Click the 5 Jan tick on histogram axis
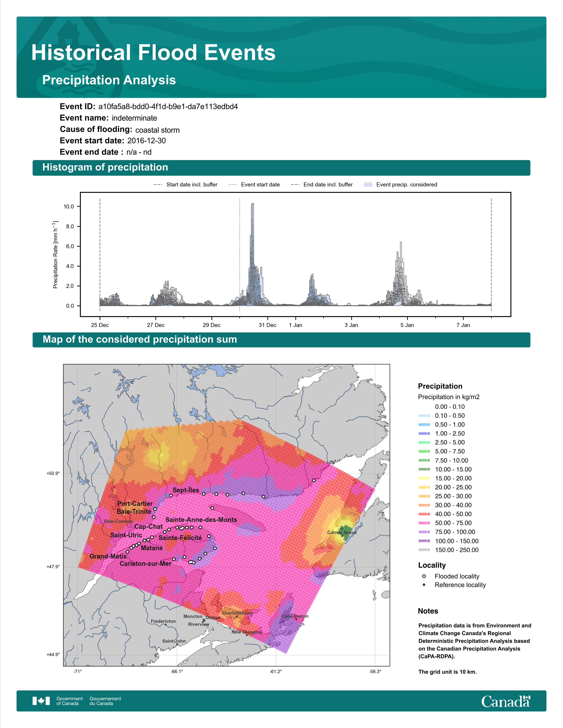The image size is (563, 728). coord(407,325)
